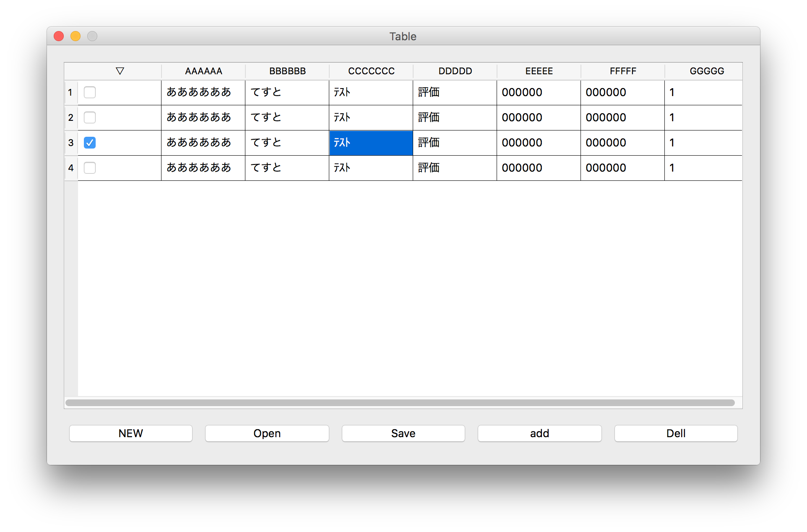The width and height of the screenshot is (807, 532).
Task: Select row header number 4
Action: pyautogui.click(x=71, y=168)
